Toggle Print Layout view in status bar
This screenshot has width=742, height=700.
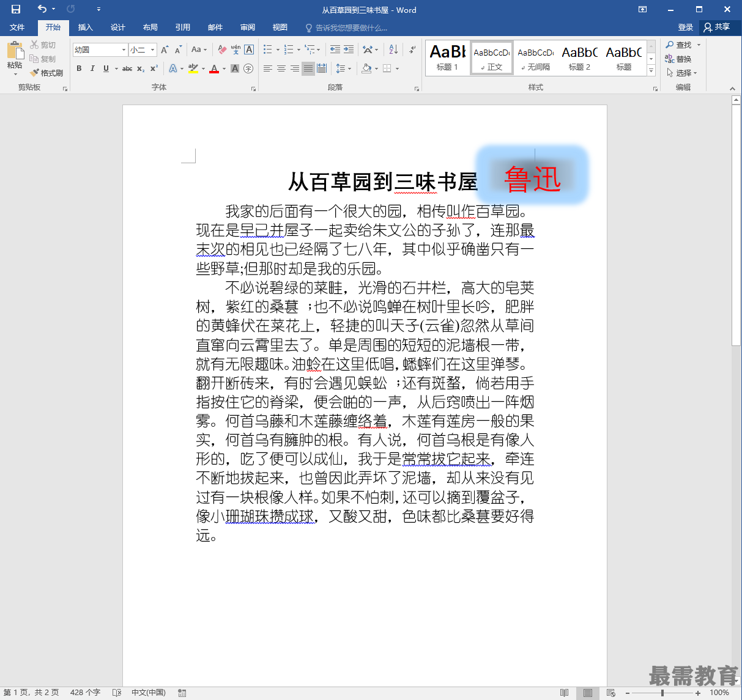click(588, 693)
